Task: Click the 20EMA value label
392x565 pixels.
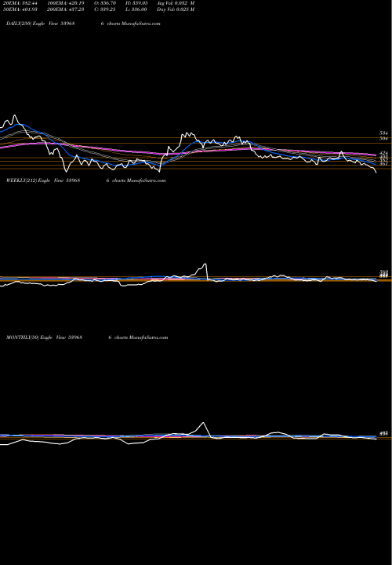Action: [20, 3]
